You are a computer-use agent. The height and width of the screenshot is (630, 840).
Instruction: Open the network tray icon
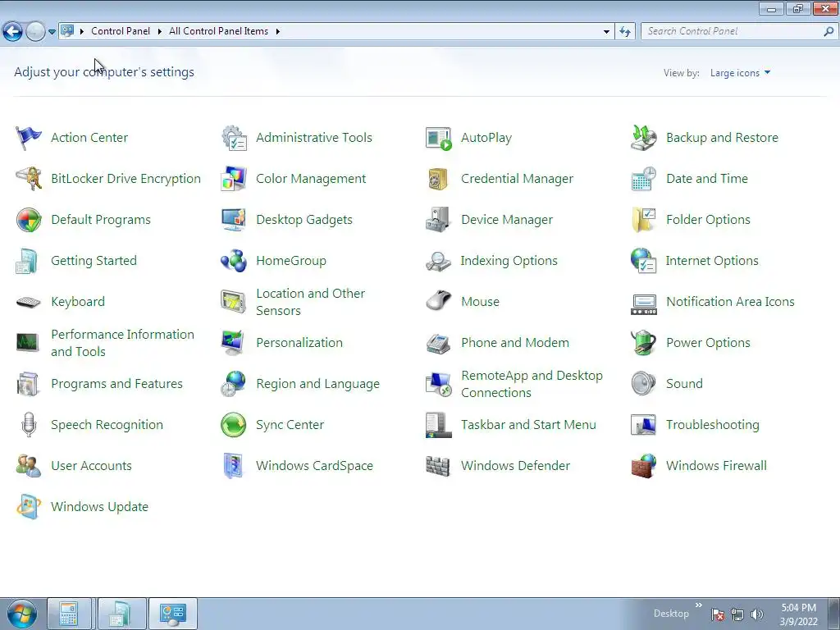click(737, 614)
